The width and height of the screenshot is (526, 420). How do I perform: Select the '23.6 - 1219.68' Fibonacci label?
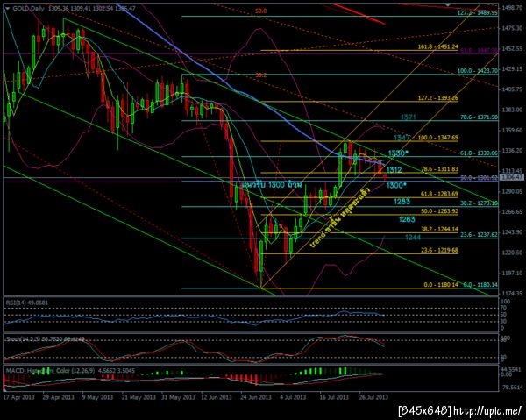point(439,250)
